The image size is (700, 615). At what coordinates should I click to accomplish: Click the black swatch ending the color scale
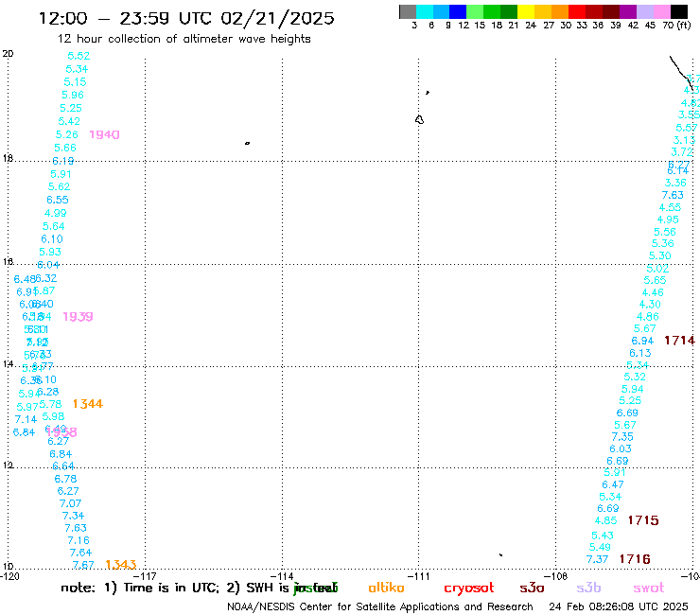(x=679, y=11)
